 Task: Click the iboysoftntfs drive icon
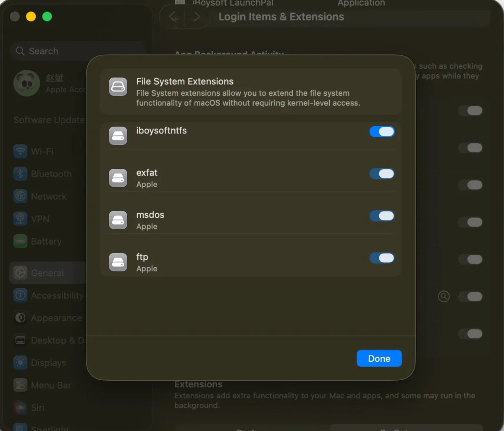(x=118, y=136)
